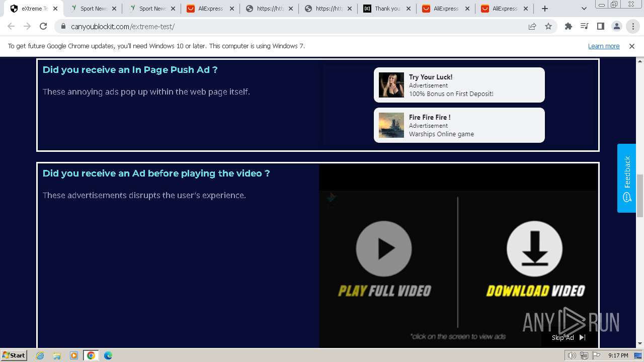The width and height of the screenshot is (644, 362).
Task: Open the Action Center flag icon
Action: 596,355
